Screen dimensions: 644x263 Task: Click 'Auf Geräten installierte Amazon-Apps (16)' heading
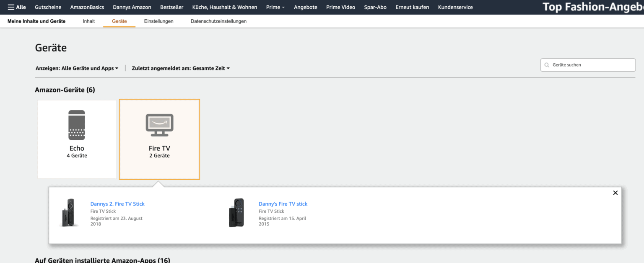point(102,260)
